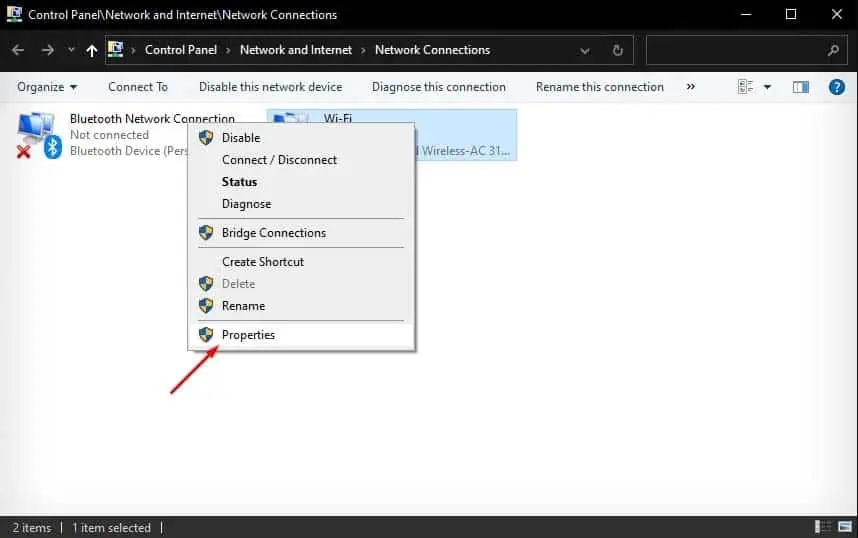Viewport: 858px width, 538px height.
Task: Switch to large icons view in status bar
Action: tap(845, 527)
